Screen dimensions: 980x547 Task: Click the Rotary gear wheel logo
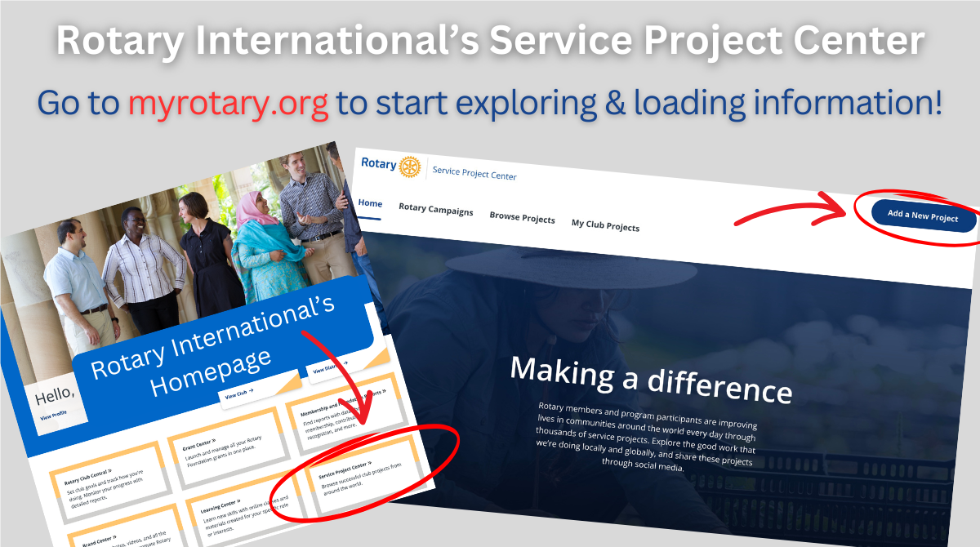[x=410, y=167]
